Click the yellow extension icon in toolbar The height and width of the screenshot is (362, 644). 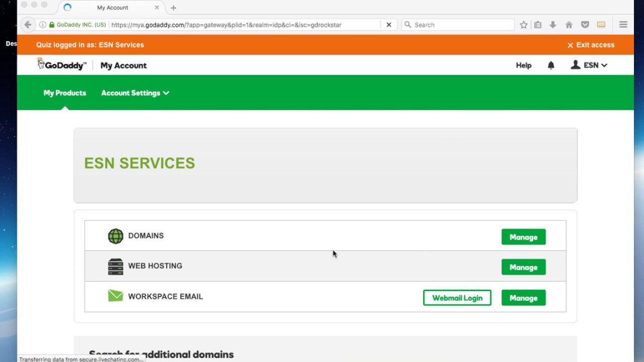pos(601,25)
